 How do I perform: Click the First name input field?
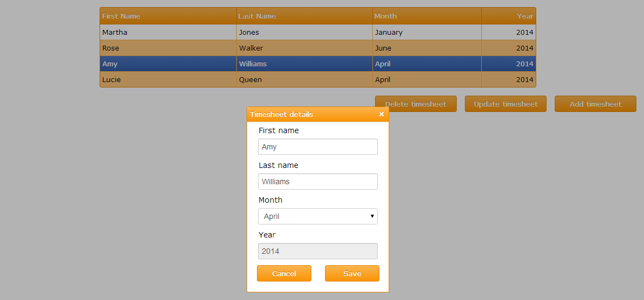tap(317, 147)
